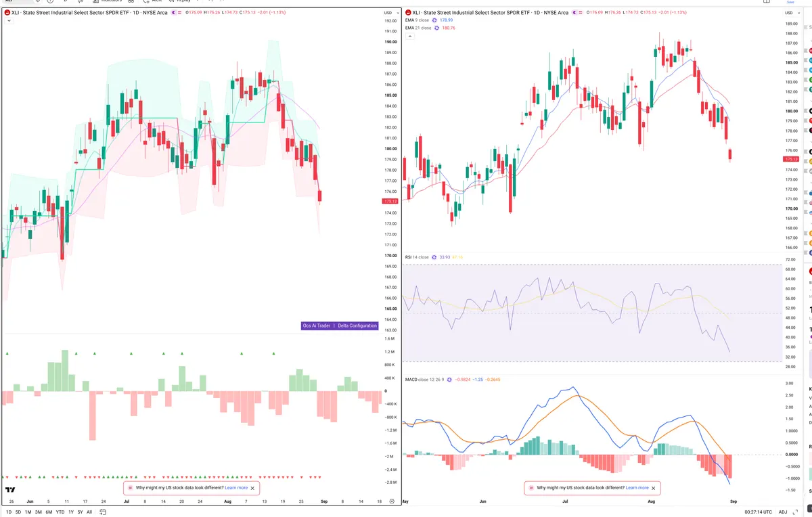
Task: Click the Aug label on right time axis
Action: [651, 501]
